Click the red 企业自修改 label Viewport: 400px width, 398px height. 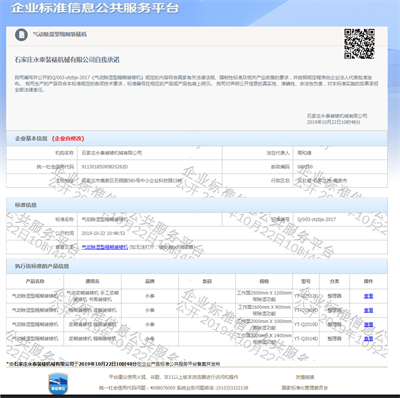68,138
